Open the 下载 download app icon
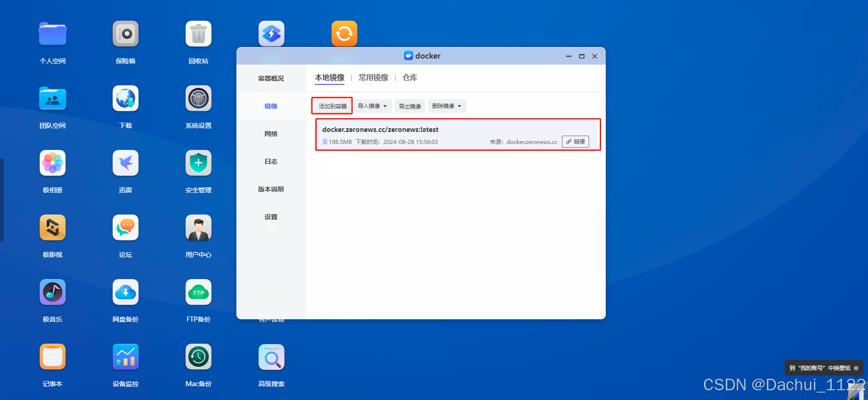This screenshot has height=400, width=868. pyautogui.click(x=126, y=98)
